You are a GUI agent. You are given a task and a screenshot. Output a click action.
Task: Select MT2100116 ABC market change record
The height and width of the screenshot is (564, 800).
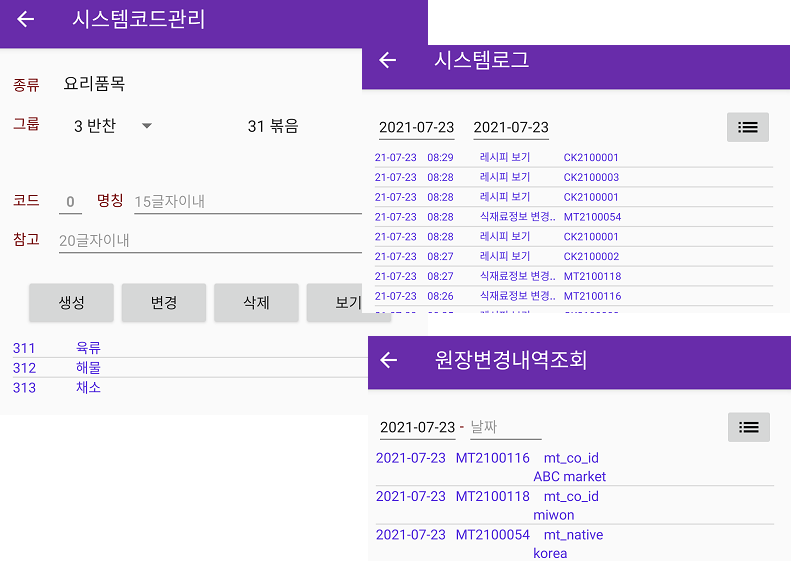coord(572,467)
